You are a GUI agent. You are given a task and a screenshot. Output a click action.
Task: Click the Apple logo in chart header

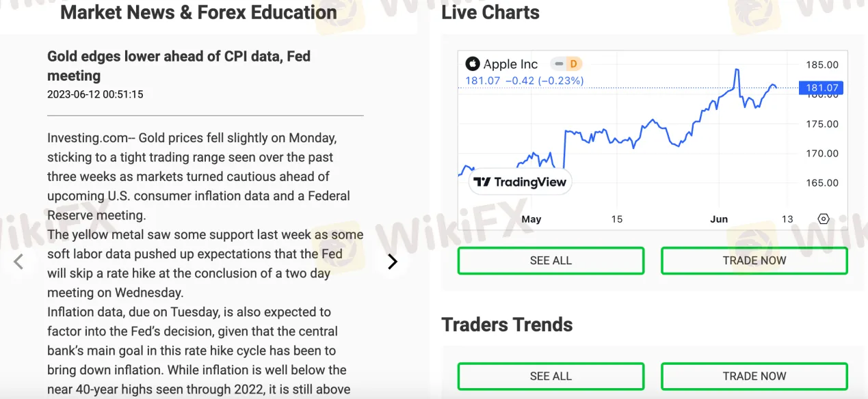[x=473, y=64]
